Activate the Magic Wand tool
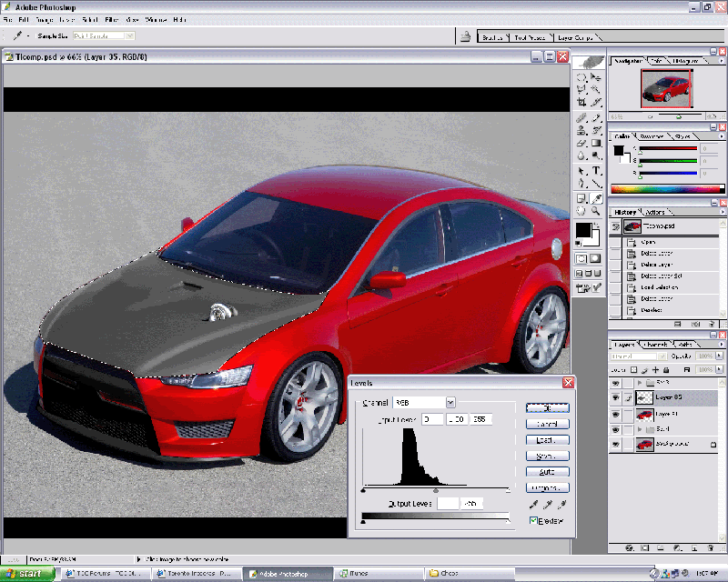The height and width of the screenshot is (582, 728). coord(593,88)
